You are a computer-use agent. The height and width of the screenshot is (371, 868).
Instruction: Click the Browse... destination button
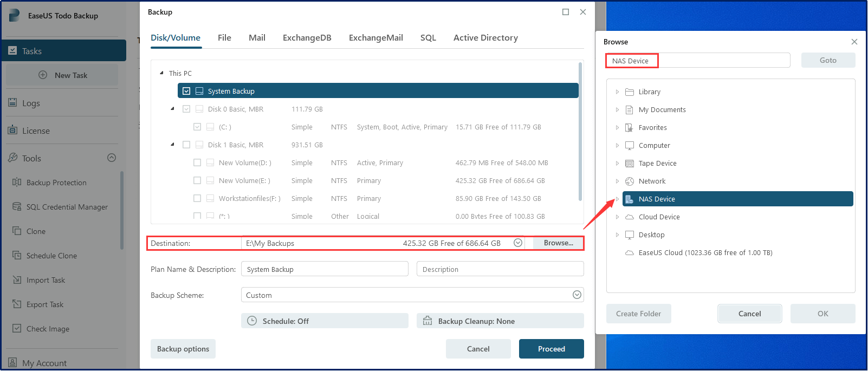[558, 243]
